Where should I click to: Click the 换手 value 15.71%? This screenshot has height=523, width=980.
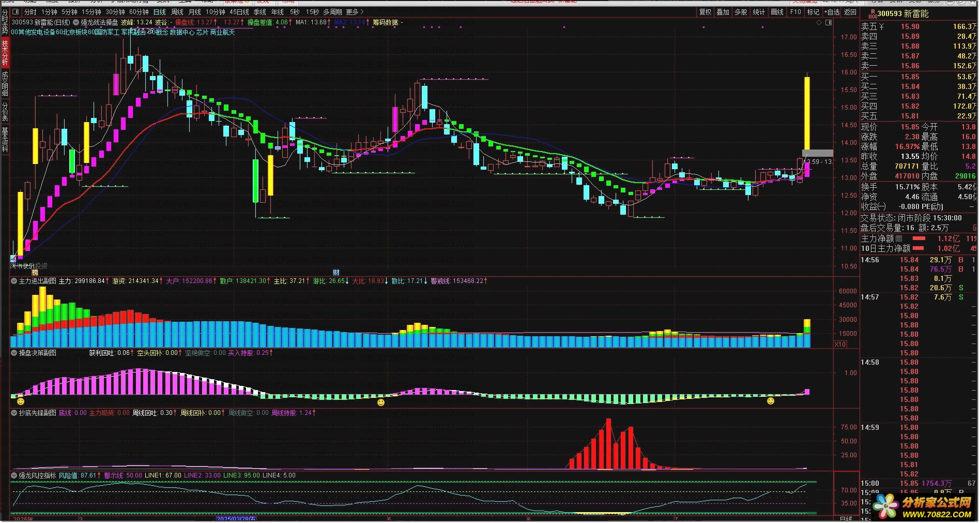907,187
